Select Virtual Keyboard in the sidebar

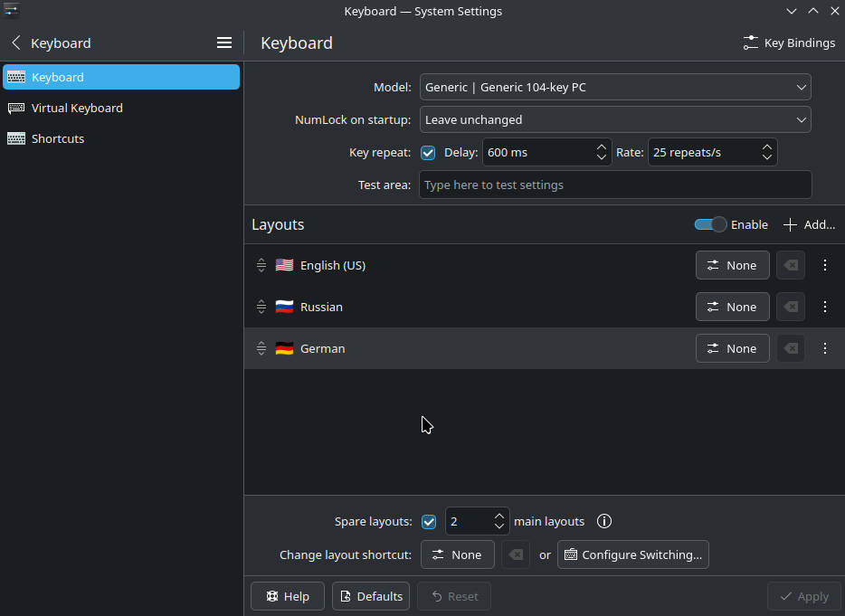tap(77, 108)
